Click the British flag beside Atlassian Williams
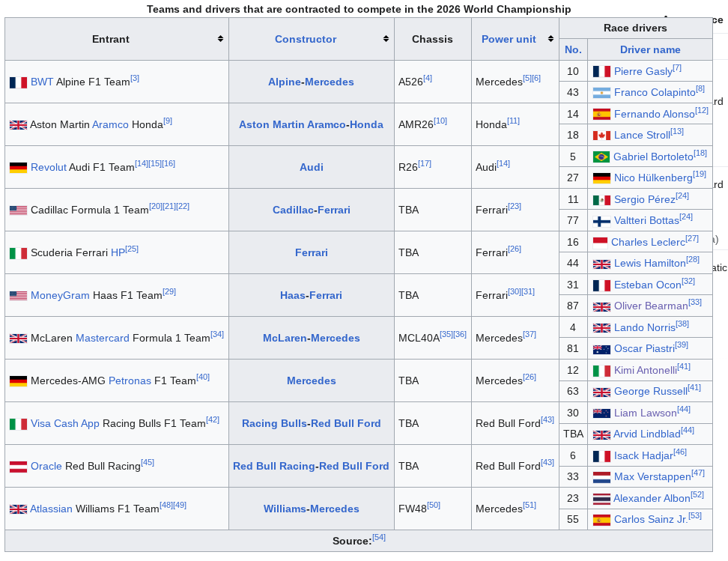 tap(18, 509)
